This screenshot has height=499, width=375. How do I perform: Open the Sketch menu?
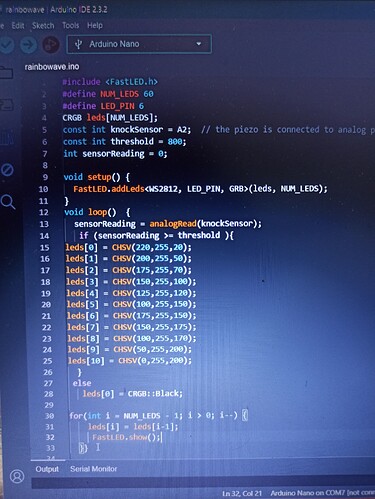coord(43,26)
